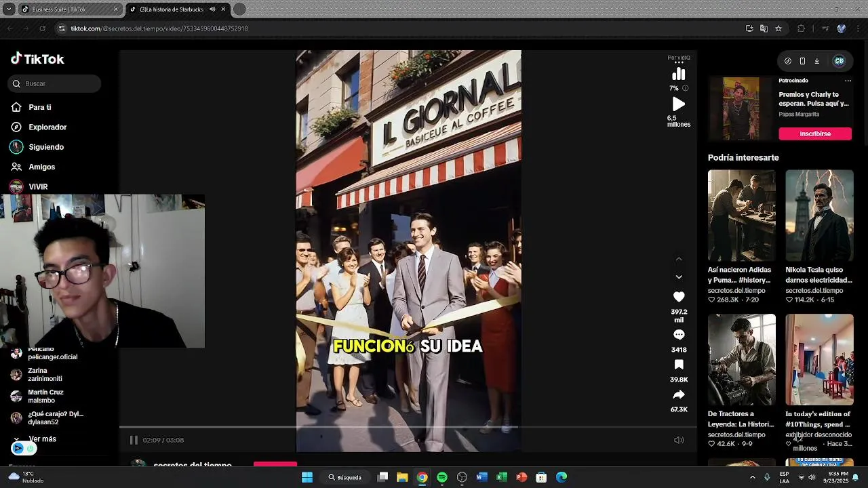The height and width of the screenshot is (488, 868).
Task: Open the Nikola Tesla video thumbnail
Action: 819,215
